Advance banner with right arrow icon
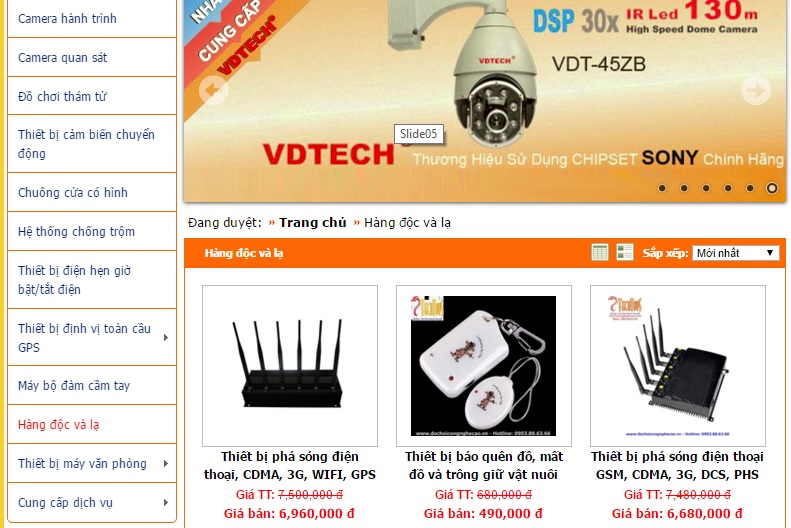The image size is (791, 528). (756, 90)
